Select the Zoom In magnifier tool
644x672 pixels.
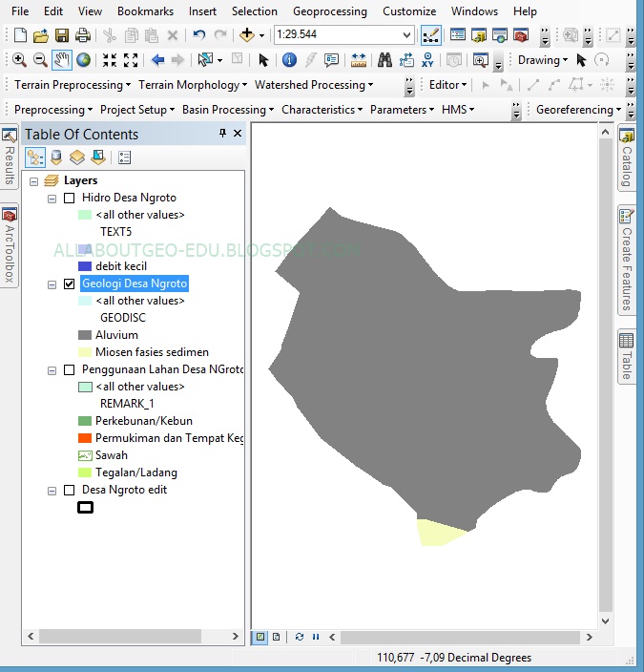19,60
